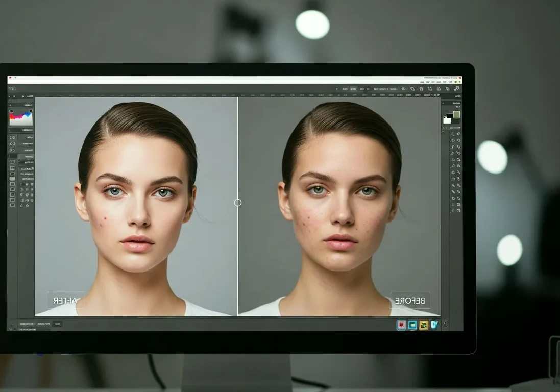Pick the black color swatch

(450, 116)
